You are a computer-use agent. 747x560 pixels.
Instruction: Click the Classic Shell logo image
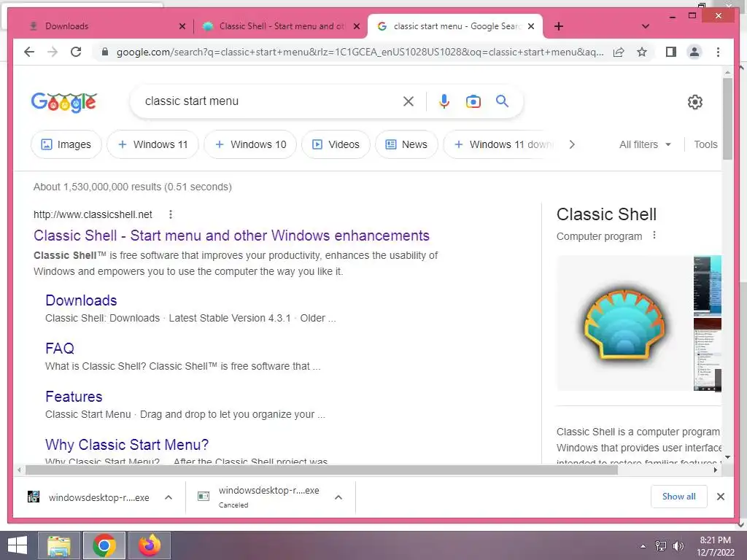click(624, 323)
